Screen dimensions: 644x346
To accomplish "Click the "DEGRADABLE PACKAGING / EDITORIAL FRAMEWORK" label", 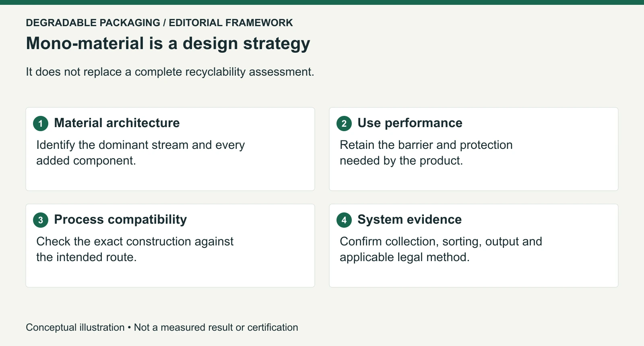I will click(x=159, y=23).
